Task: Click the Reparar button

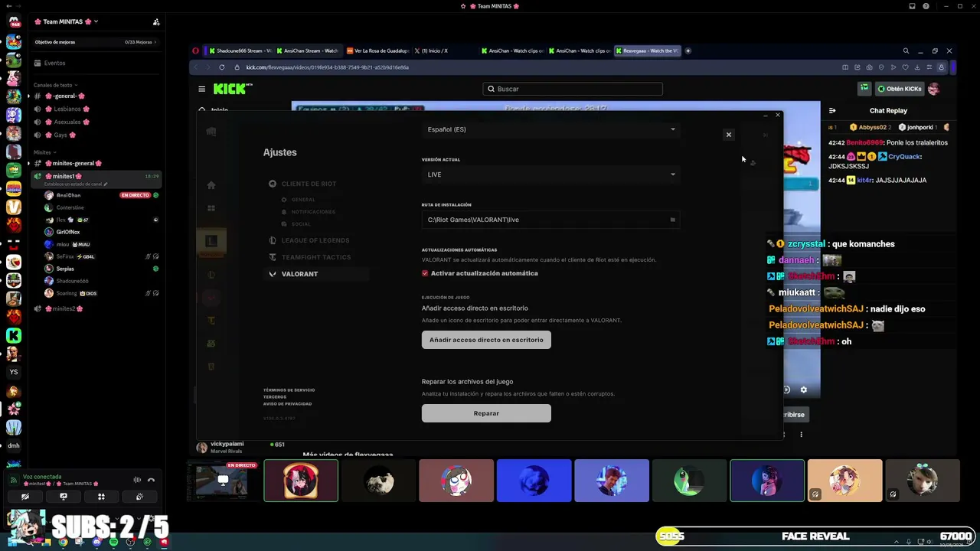Action: point(486,413)
